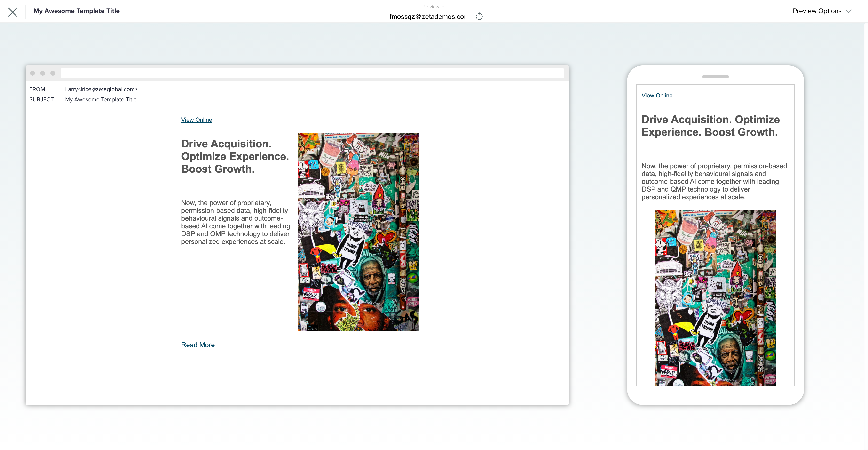Screen dimensions: 868x450
Task: Click the My Awesome Template Title header
Action: pos(77,11)
